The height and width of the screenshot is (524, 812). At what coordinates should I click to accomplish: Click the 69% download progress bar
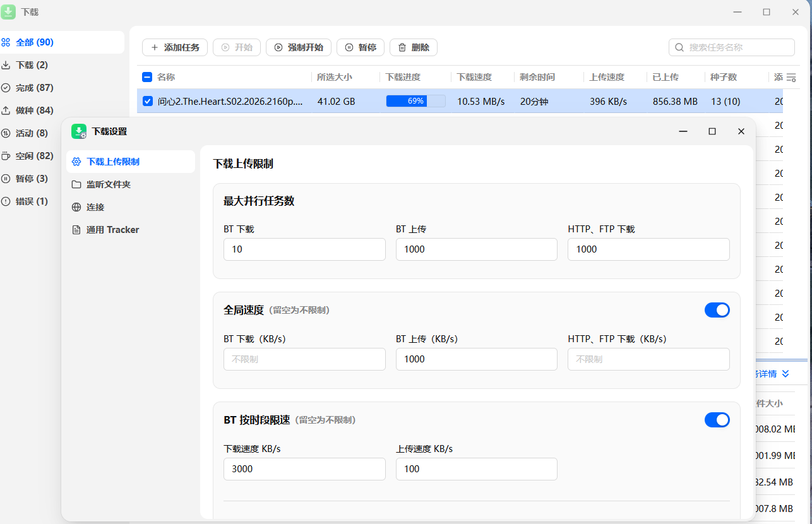(x=415, y=101)
